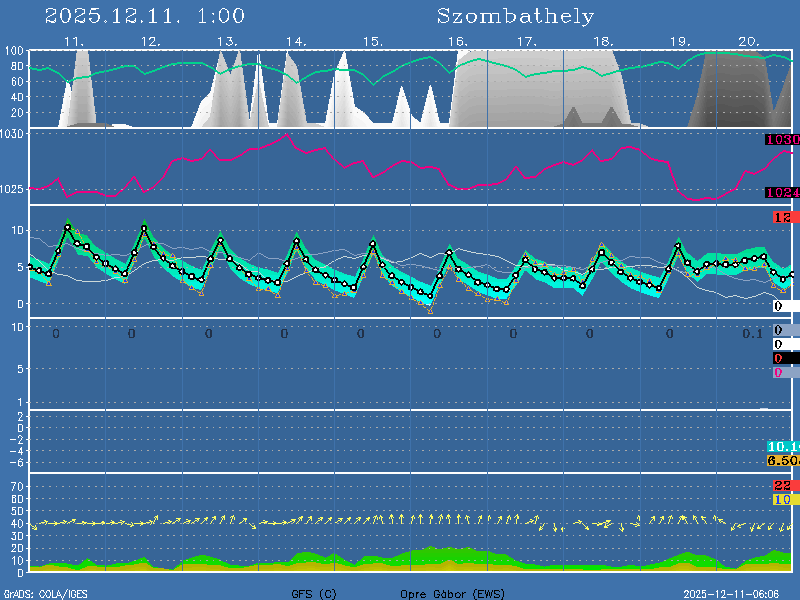Viewport: 800px width, 600px height.
Task: Click the pink 1030 pressure maximum badge
Action: click(x=781, y=140)
